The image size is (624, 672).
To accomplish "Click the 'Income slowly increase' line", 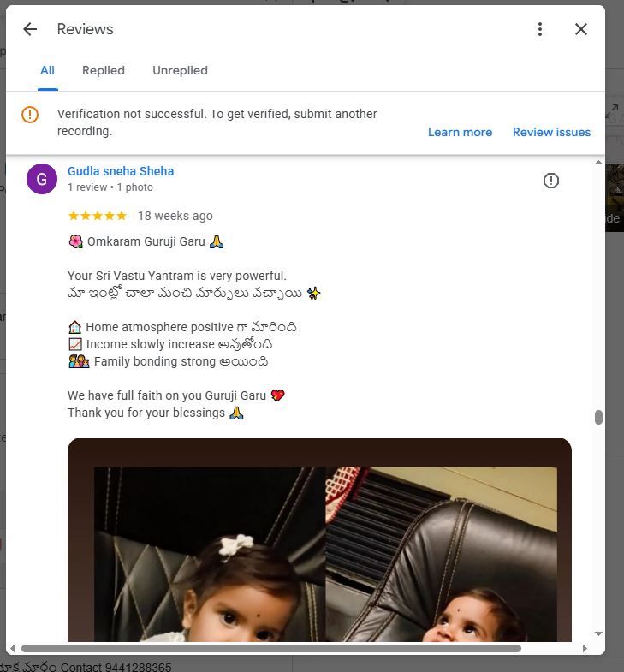I will pyautogui.click(x=170, y=344).
